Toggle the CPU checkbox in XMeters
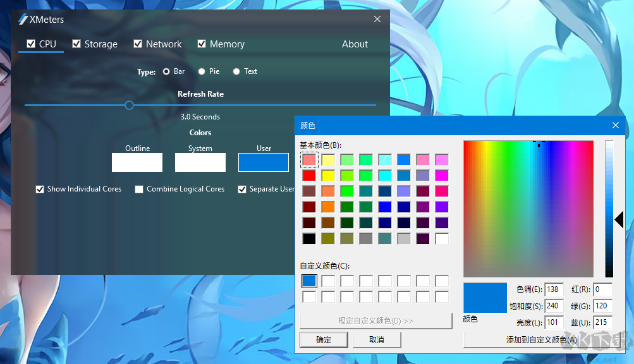 tap(31, 44)
